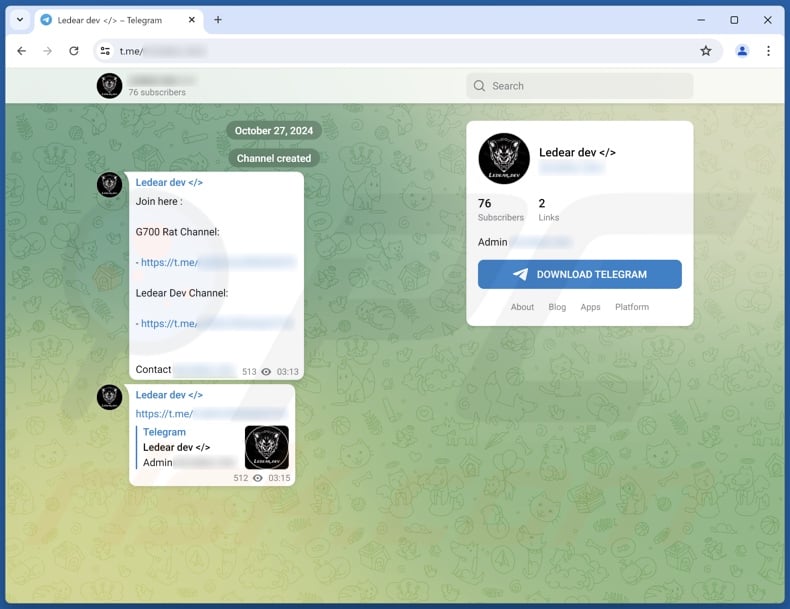Open the About footer link
The width and height of the screenshot is (790, 609).
click(x=522, y=307)
